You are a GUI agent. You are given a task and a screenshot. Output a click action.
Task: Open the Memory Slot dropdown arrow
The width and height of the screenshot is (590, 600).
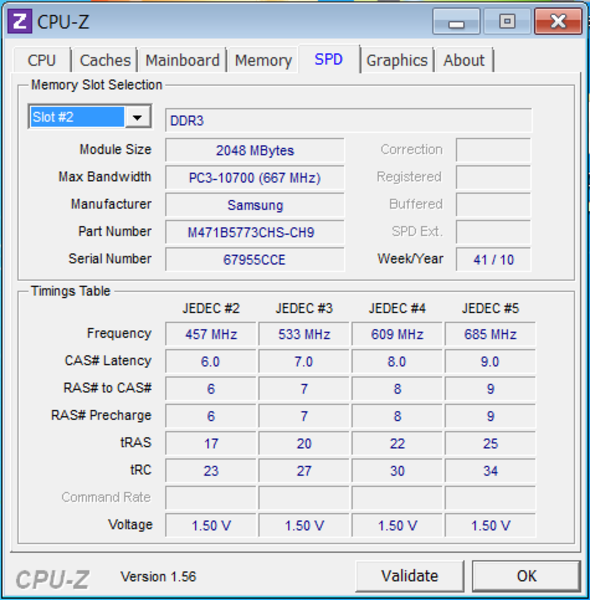pos(137,117)
